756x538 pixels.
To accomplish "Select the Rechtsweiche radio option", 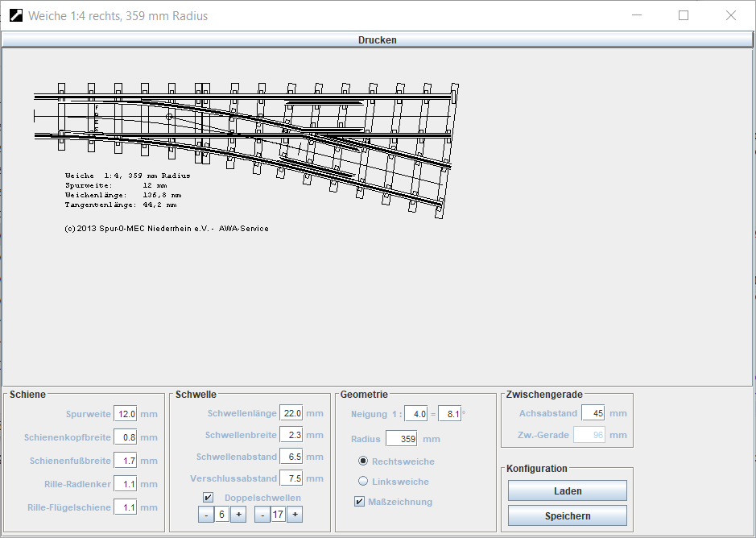I will click(x=363, y=461).
